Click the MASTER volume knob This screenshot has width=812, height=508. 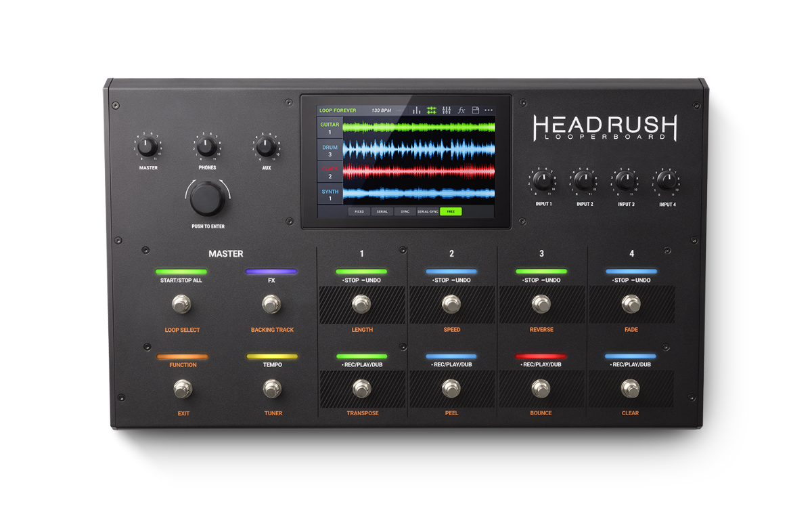[x=148, y=147]
